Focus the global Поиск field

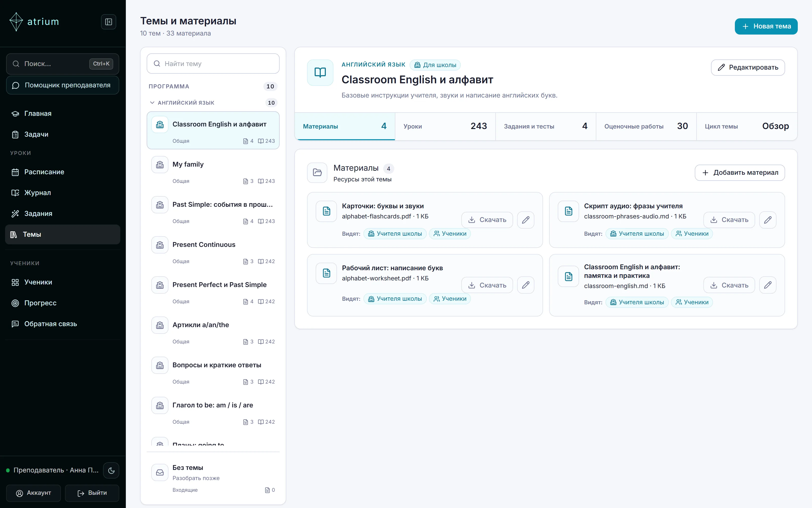[x=63, y=64]
